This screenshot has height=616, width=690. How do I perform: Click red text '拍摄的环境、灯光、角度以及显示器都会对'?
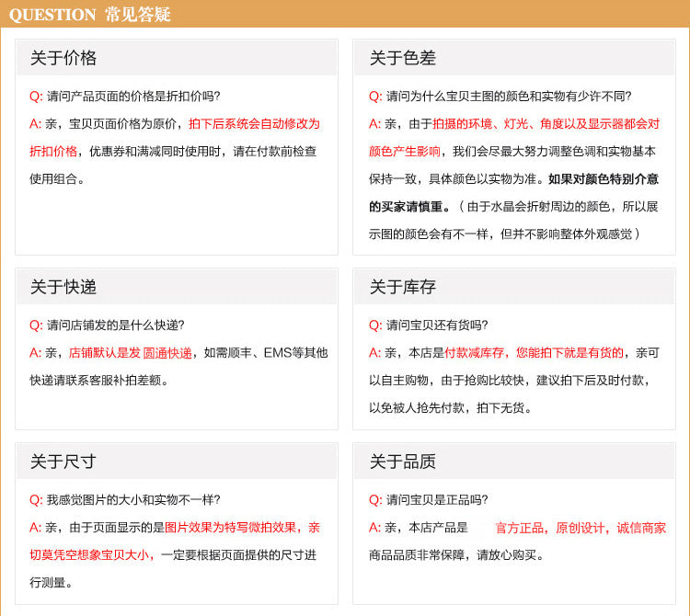(x=546, y=124)
